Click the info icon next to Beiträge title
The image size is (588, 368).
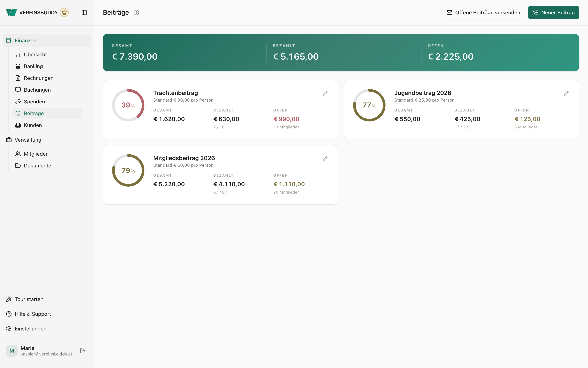tap(136, 12)
